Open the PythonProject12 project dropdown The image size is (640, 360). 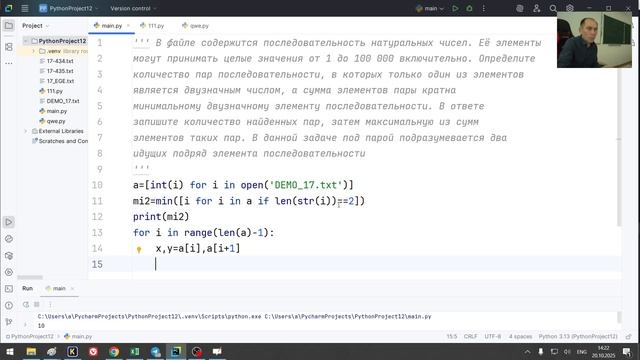[69, 8]
